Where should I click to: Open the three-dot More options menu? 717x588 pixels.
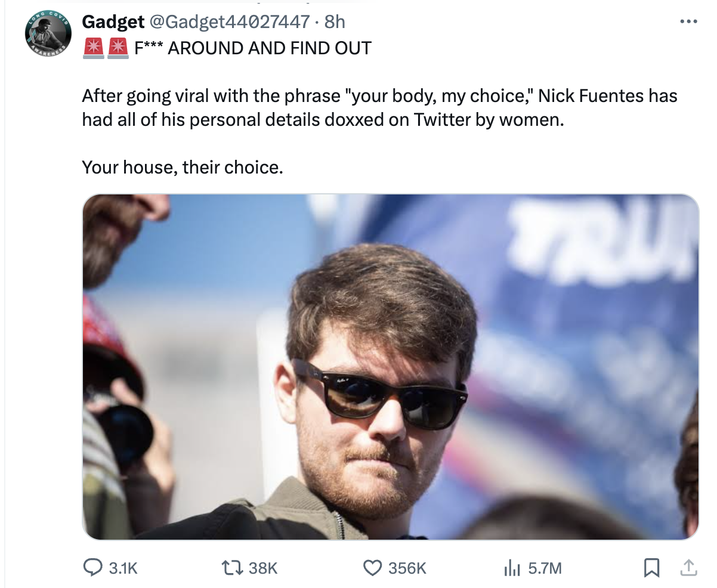click(688, 22)
